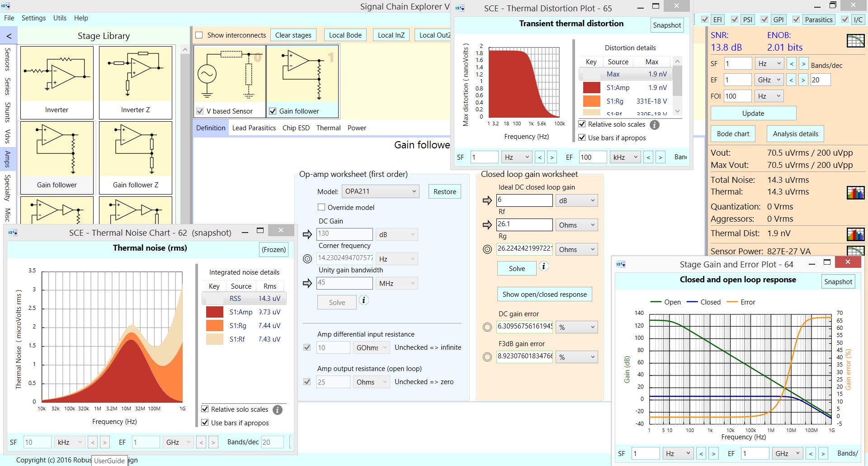
Task: Click the Signal Chain Explorer app icon
Action: click(6, 6)
